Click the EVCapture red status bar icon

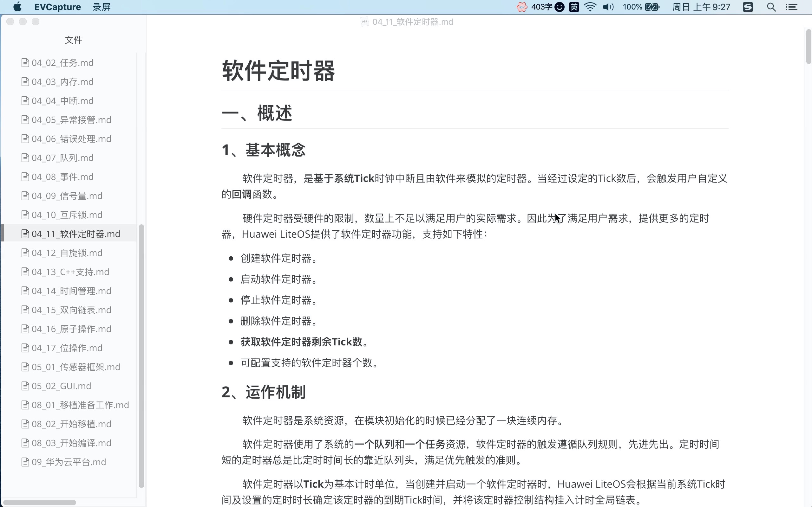pos(522,7)
